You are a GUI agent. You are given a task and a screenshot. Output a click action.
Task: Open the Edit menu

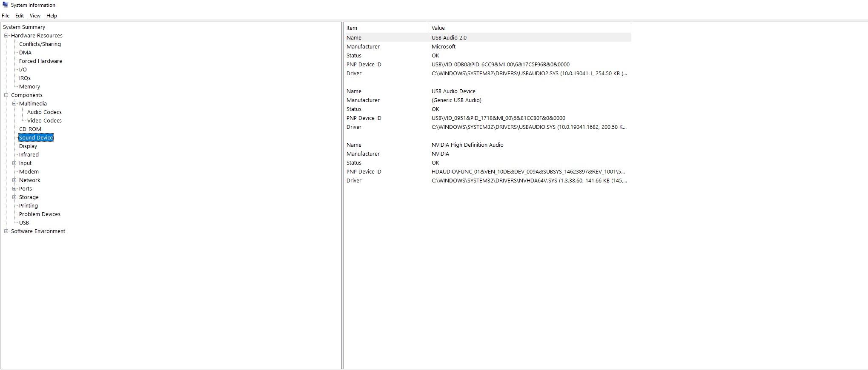tap(20, 16)
